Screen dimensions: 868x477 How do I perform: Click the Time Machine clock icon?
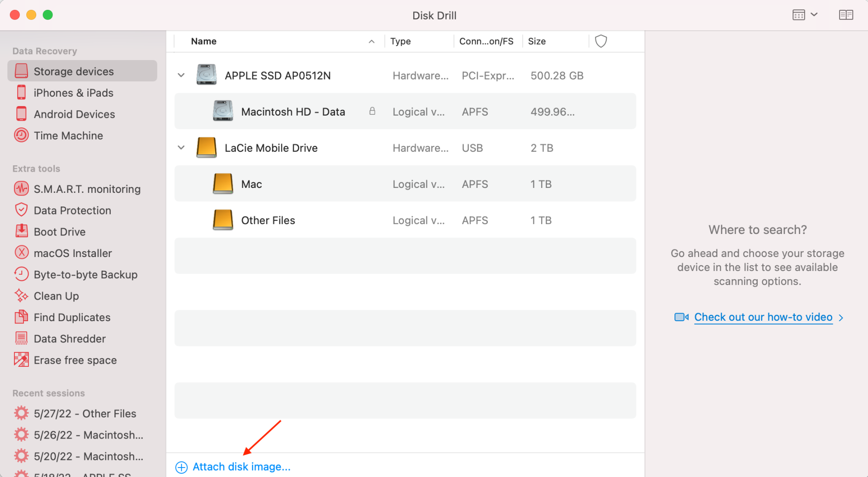pyautogui.click(x=21, y=135)
